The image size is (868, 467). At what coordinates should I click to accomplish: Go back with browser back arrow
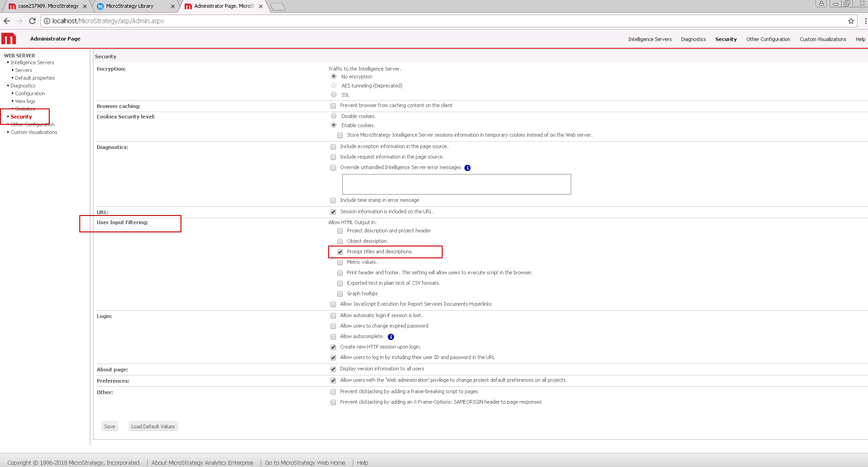click(x=7, y=21)
